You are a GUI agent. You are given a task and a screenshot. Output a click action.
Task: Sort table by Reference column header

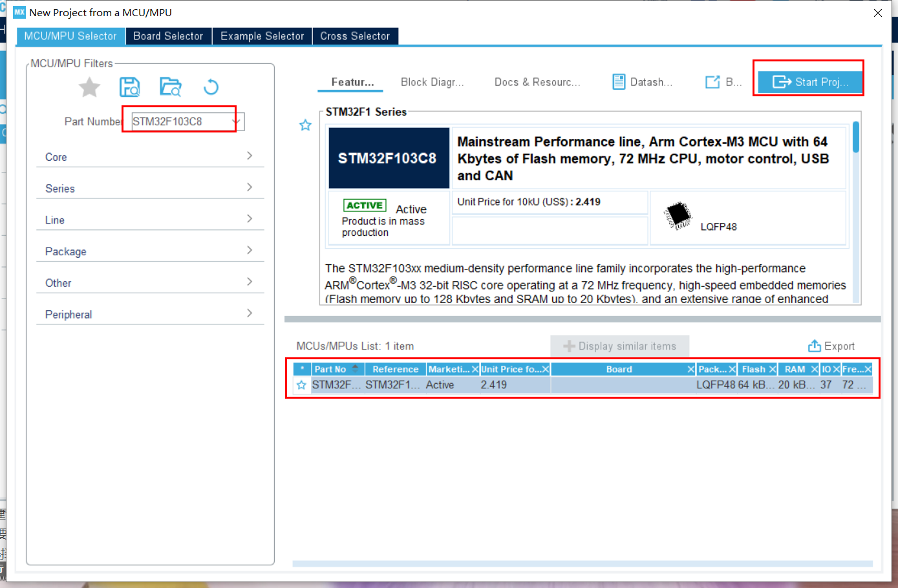[x=395, y=369]
